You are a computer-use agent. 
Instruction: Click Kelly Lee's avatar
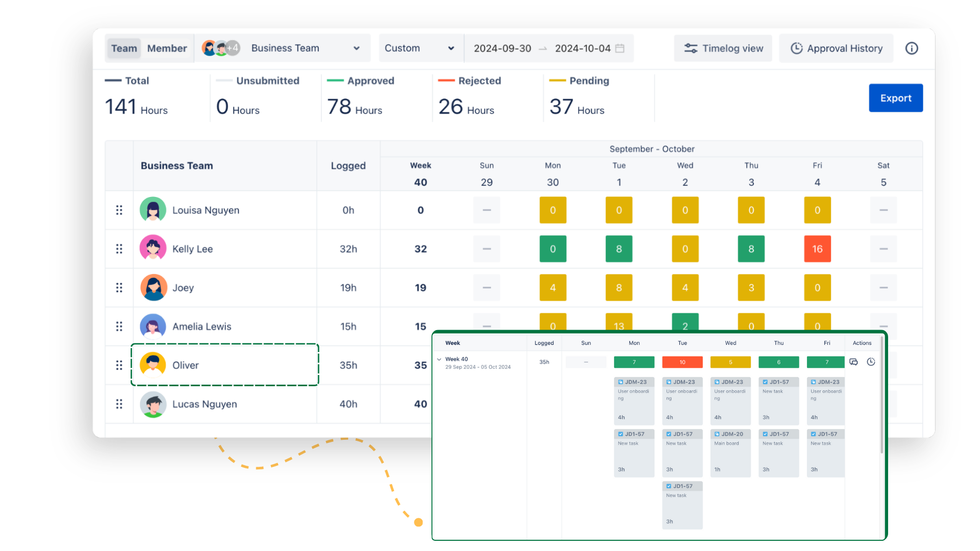pyautogui.click(x=153, y=249)
